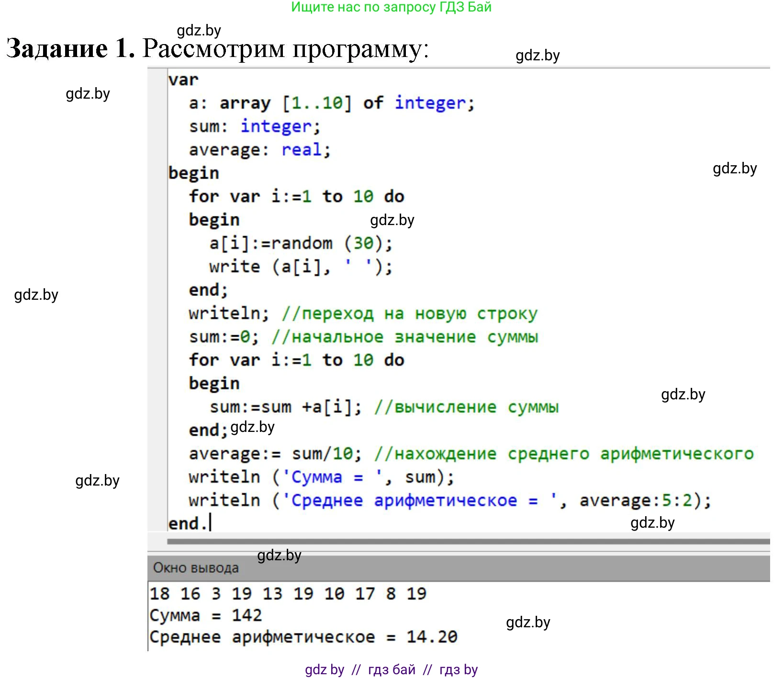Viewport: 784px width, 679px height.
Task: Click the "average: real;" declaration line
Action: pos(259,150)
